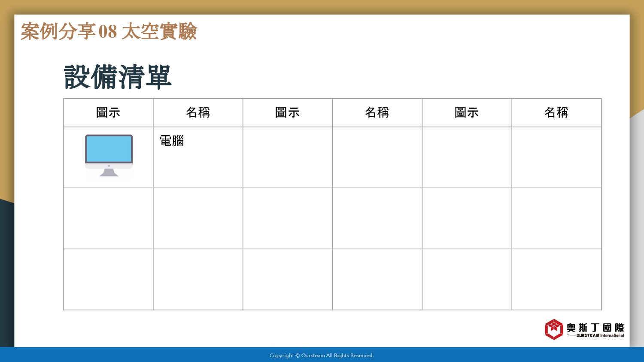
Task: Click the computer monitor image in the table
Action: click(x=109, y=156)
